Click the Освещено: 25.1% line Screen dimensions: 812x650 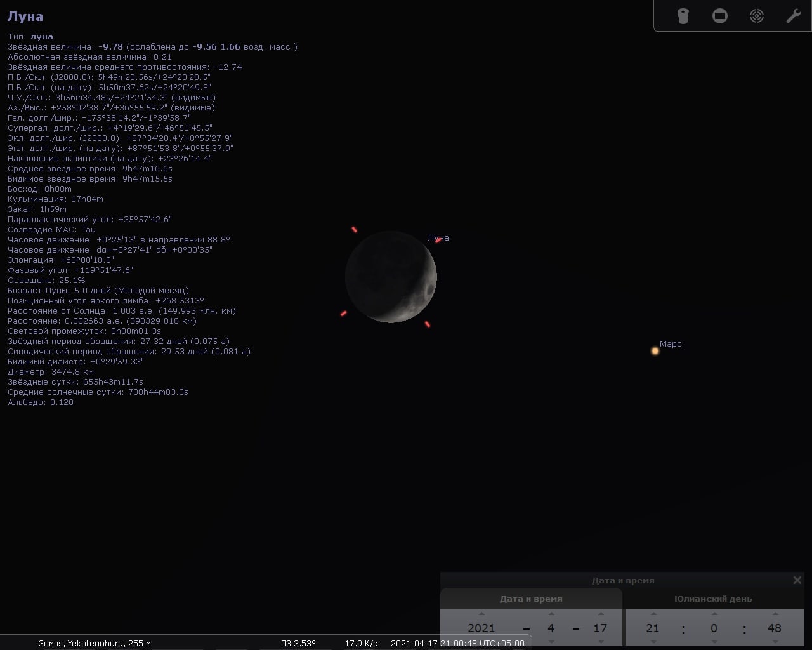coord(46,280)
